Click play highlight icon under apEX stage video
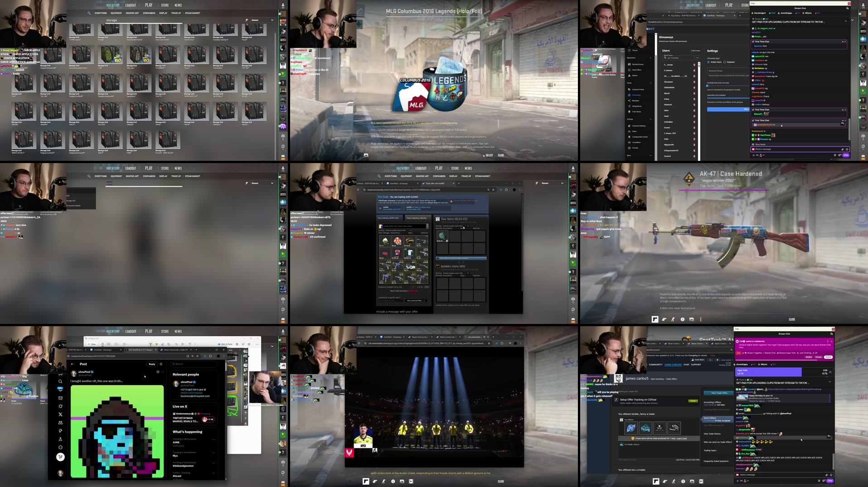The image size is (868, 487). [411, 481]
